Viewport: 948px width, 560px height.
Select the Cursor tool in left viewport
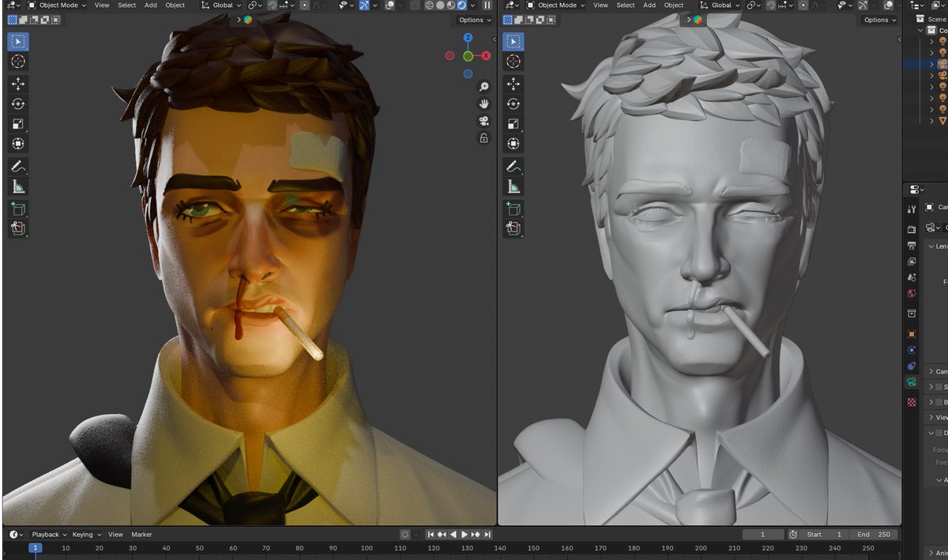click(x=18, y=62)
